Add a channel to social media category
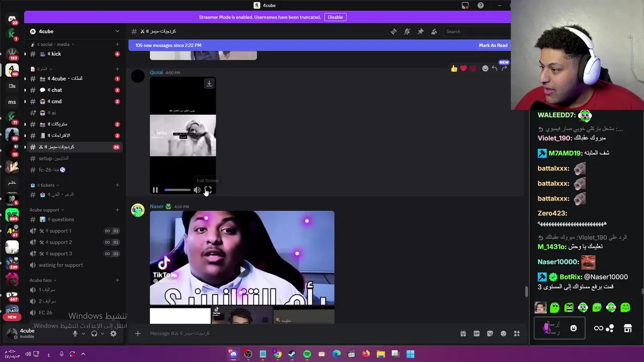Screen dimensions: 644x362 [x=117, y=44]
